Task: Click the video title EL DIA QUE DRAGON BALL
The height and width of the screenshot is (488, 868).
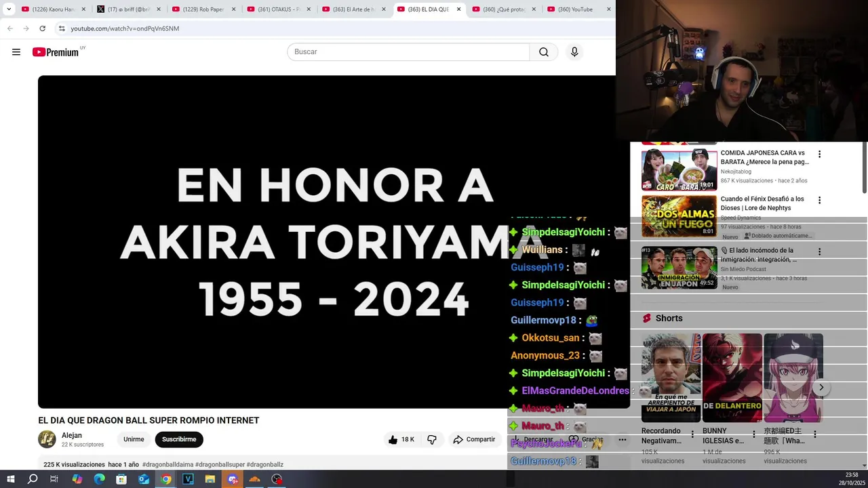Action: (149, 420)
